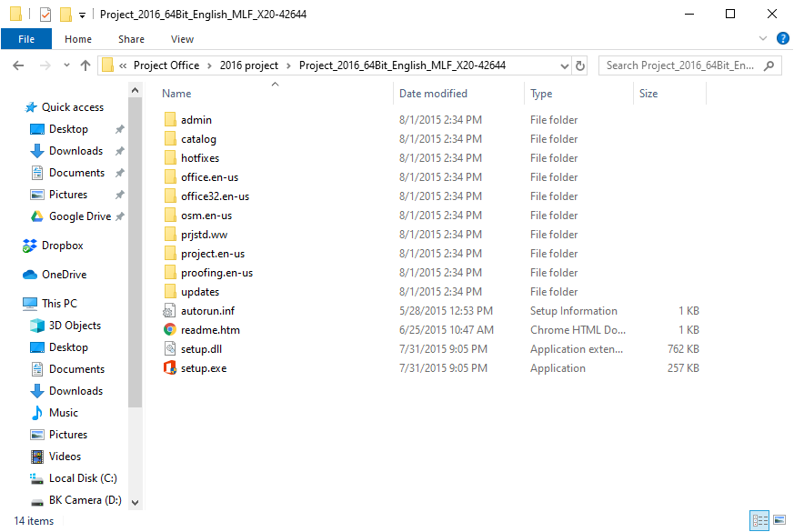Switch to large icons view in status bar
The height and width of the screenshot is (532, 794).
point(779,521)
